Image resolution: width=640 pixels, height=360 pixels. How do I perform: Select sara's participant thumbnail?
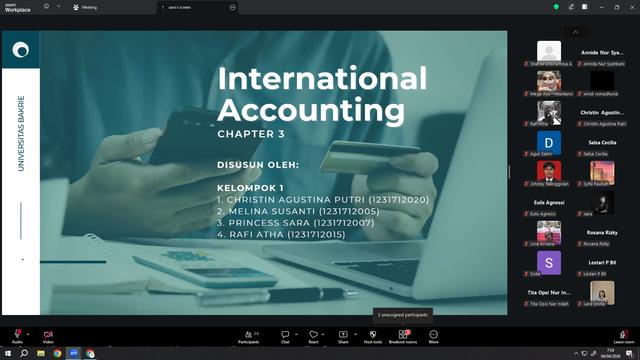(x=602, y=202)
